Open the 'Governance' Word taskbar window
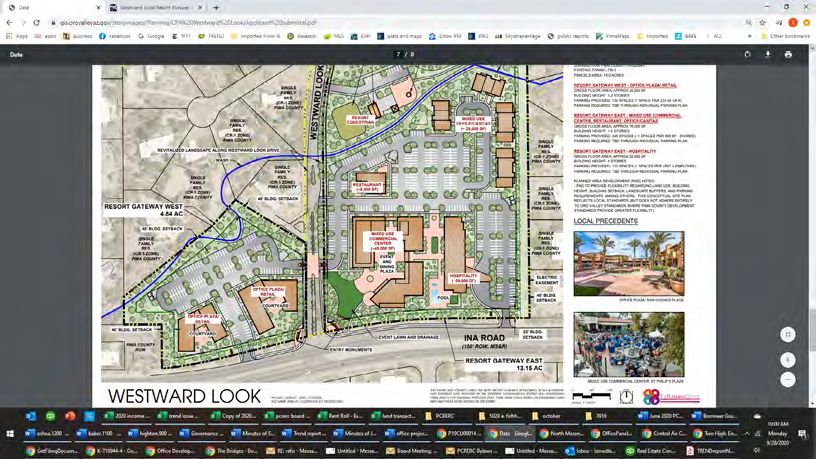 click(x=200, y=434)
